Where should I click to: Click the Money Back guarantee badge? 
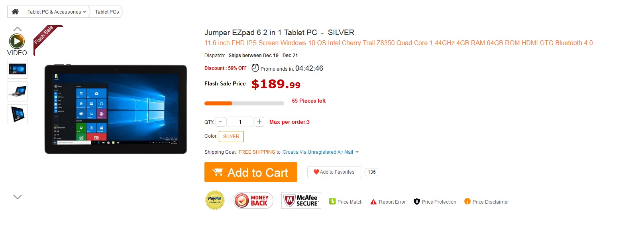[253, 200]
